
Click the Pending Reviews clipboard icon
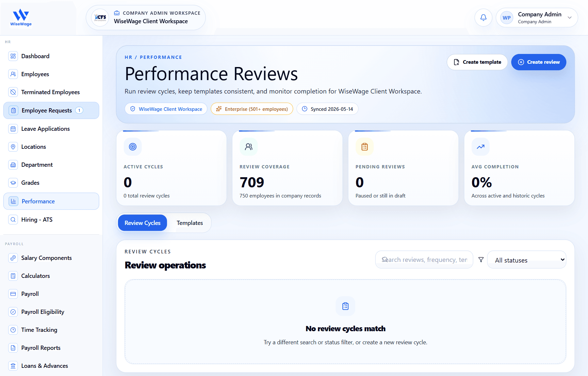click(x=365, y=147)
